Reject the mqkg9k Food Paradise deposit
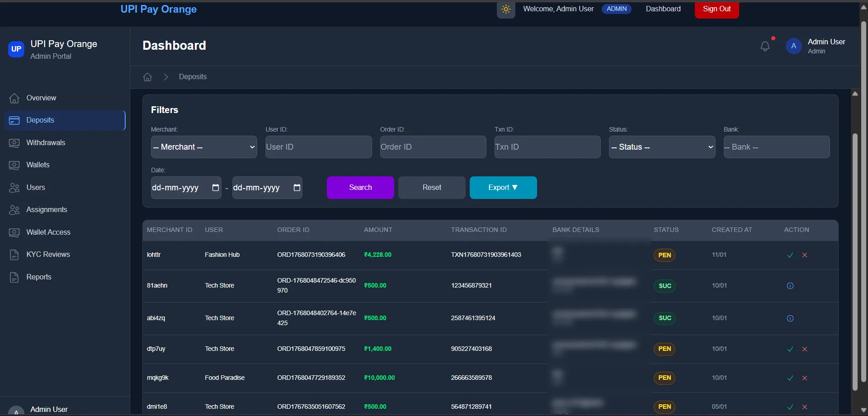This screenshot has width=868, height=416. pos(805,378)
